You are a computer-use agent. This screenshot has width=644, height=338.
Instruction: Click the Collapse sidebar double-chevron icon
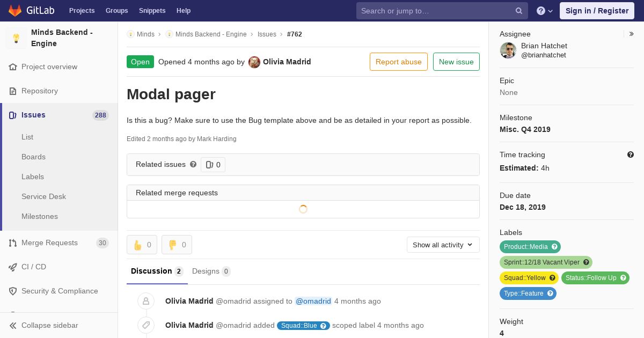[x=13, y=326]
